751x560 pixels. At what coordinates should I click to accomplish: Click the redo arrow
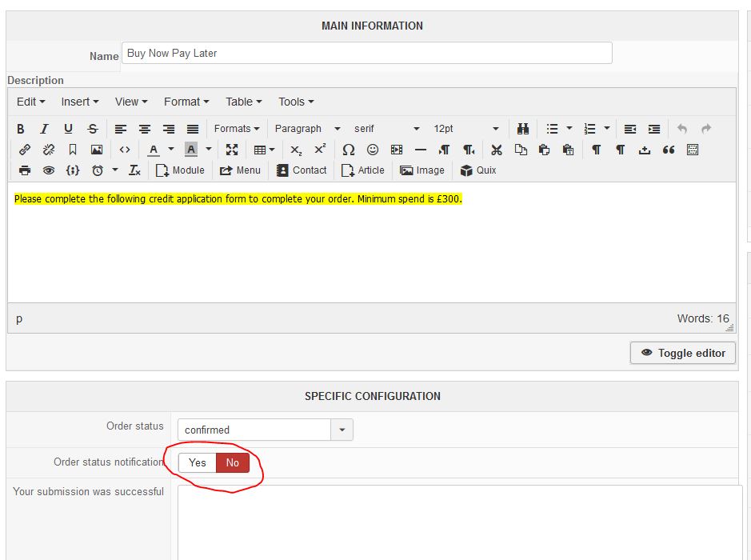click(x=706, y=129)
